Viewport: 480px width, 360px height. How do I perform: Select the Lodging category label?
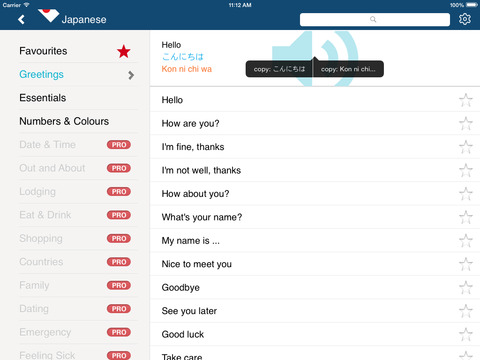(x=37, y=192)
